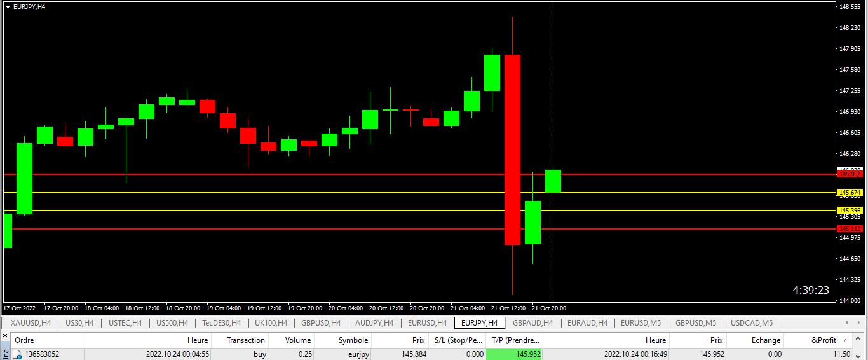Switch to the US30,H4 chart tab
Viewport: 868px width, 360px height.
tap(79, 322)
